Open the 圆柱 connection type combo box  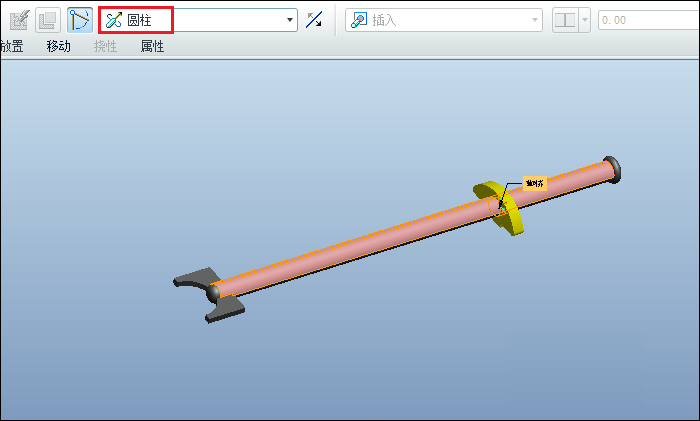(x=198, y=20)
